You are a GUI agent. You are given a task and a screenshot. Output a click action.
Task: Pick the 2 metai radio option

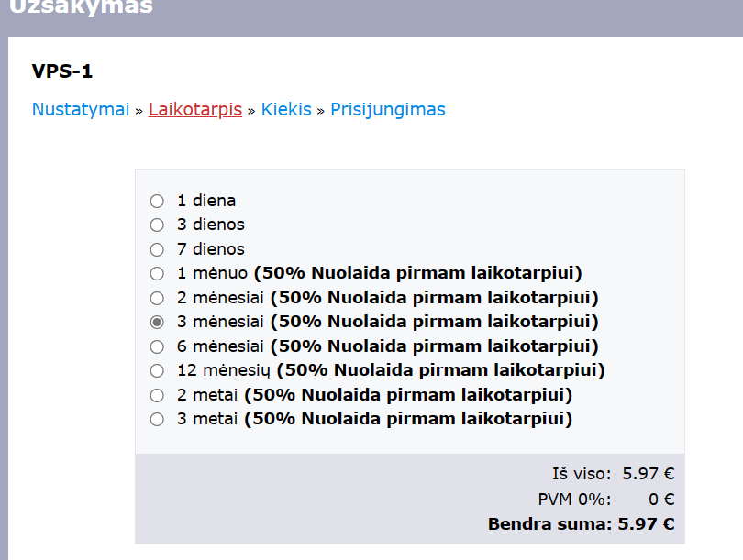(x=157, y=395)
